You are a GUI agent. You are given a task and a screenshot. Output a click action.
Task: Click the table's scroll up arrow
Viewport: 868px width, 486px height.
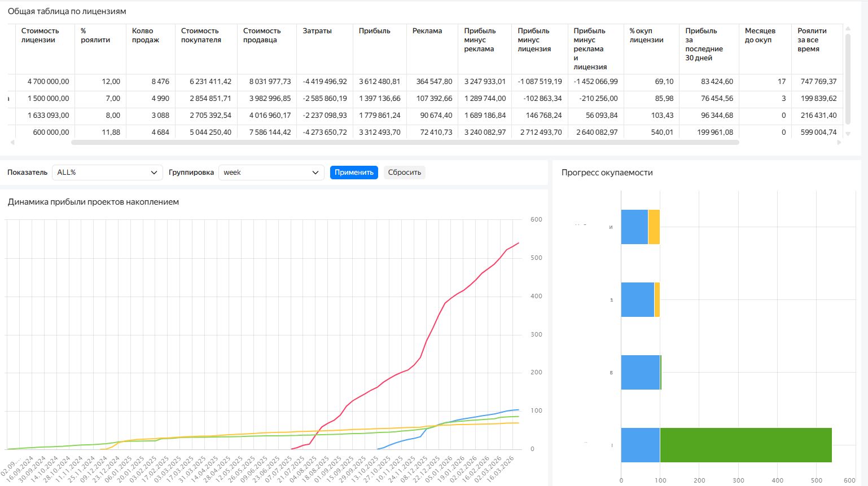[x=848, y=29]
